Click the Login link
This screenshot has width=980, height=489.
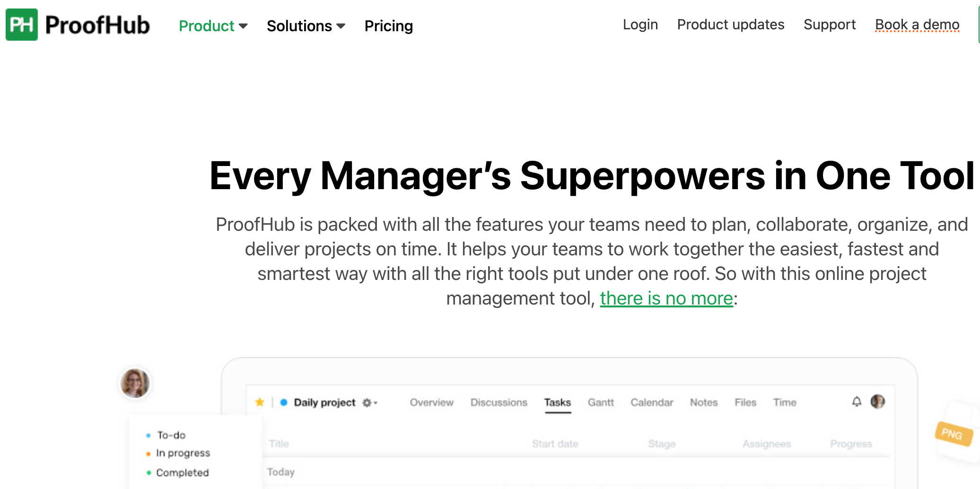[x=640, y=25]
